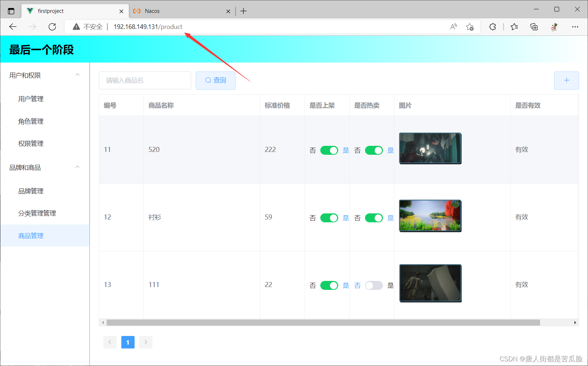Click address bar URL 192.168.149.131/product
The image size is (588, 366).
[148, 27]
